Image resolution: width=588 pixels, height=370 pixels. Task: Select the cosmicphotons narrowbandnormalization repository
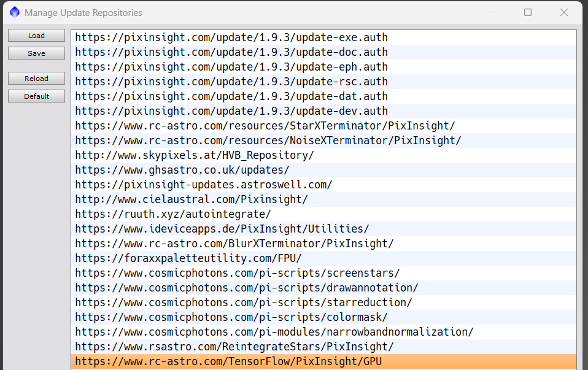[x=274, y=332]
